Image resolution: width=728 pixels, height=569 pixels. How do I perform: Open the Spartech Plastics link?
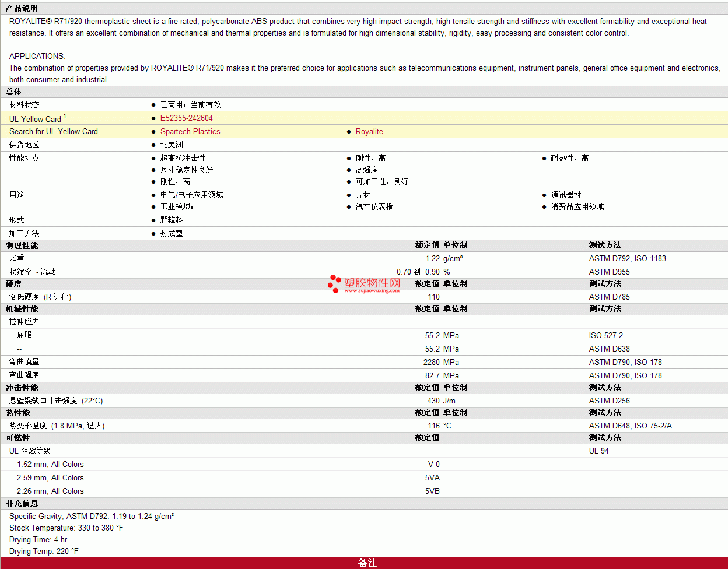(190, 131)
